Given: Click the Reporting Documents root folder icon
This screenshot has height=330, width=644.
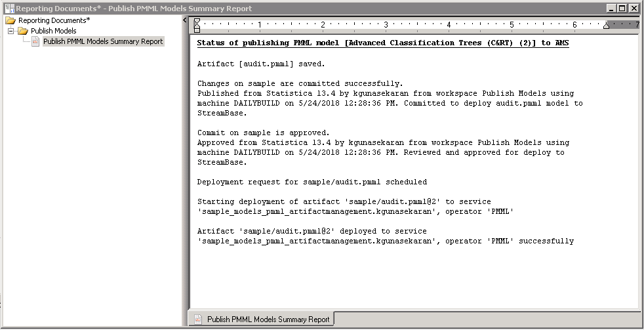Looking at the screenshot, I should tap(10, 20).
